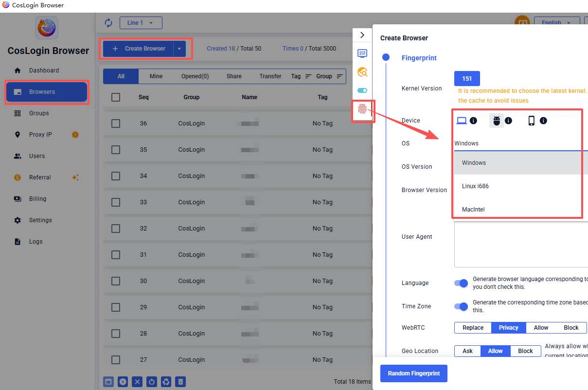Select the mobile phone device icon
The width and height of the screenshot is (588, 390).
[x=532, y=121]
